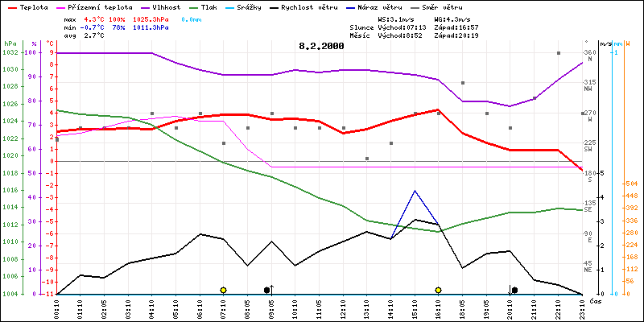Select the black moonset icon with down arrow
The width and height of the screenshot is (644, 322).
click(x=513, y=289)
